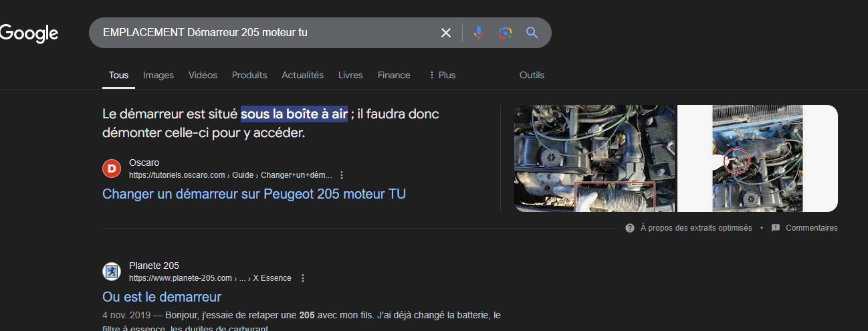Start voice search with microphone icon
The height and width of the screenshot is (331, 868).
pos(479,33)
